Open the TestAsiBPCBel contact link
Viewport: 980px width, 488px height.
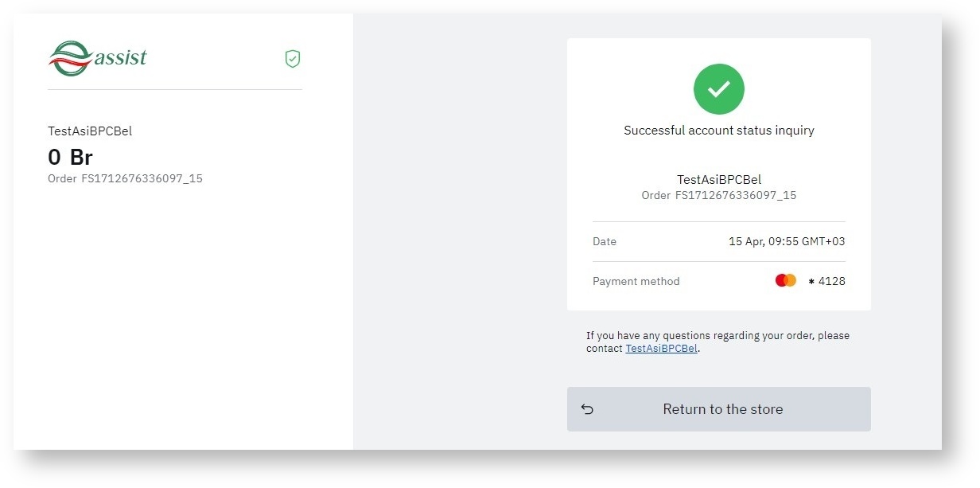661,349
